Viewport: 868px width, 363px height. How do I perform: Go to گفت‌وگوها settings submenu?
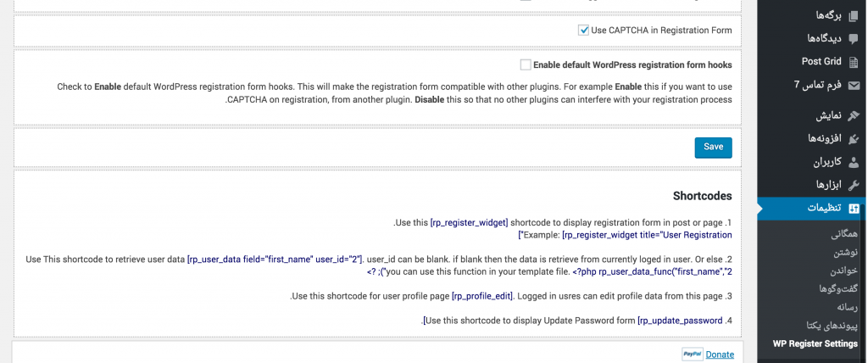(x=838, y=288)
